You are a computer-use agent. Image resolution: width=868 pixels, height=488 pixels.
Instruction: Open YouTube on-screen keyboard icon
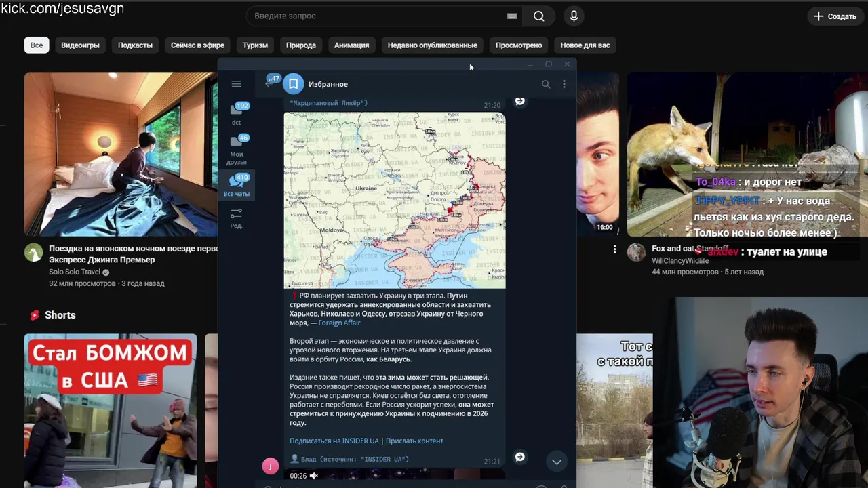pos(512,16)
